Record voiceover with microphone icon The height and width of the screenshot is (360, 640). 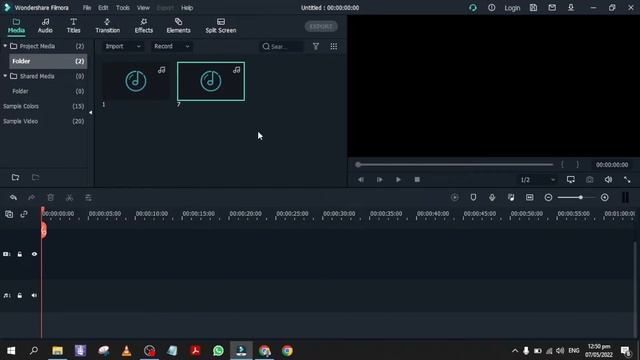click(492, 198)
